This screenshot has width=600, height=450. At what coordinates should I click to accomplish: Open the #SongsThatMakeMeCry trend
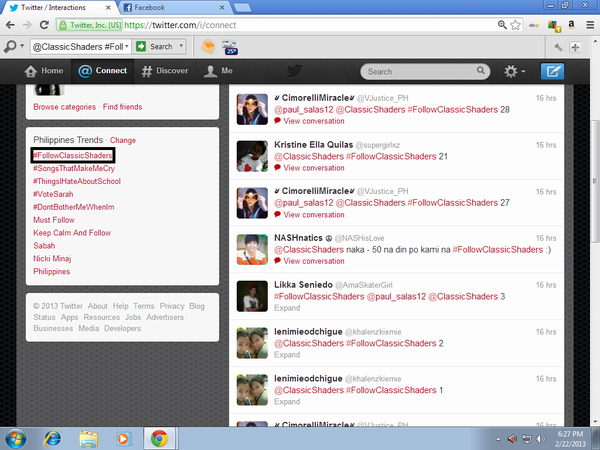[x=74, y=168]
